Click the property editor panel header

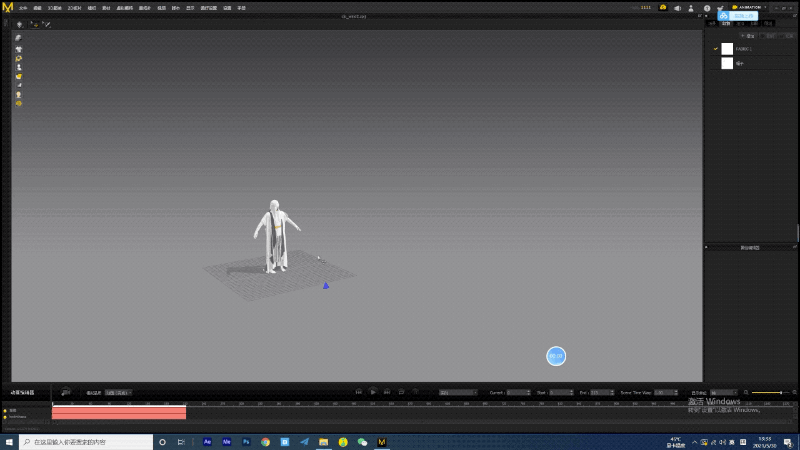coord(750,247)
